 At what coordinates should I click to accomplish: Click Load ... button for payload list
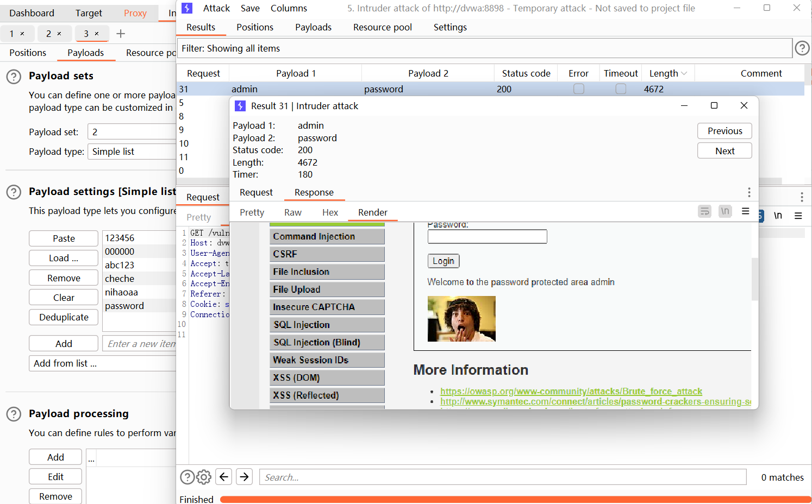tap(64, 258)
